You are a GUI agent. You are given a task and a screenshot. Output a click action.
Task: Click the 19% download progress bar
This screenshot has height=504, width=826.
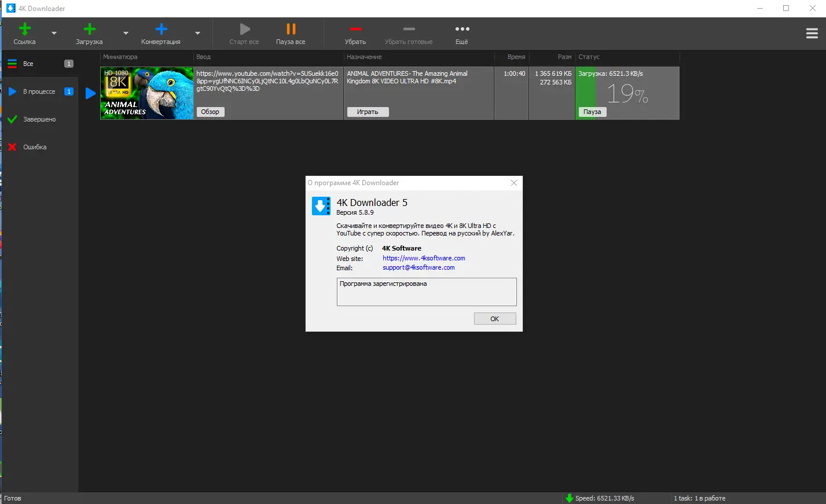click(627, 93)
